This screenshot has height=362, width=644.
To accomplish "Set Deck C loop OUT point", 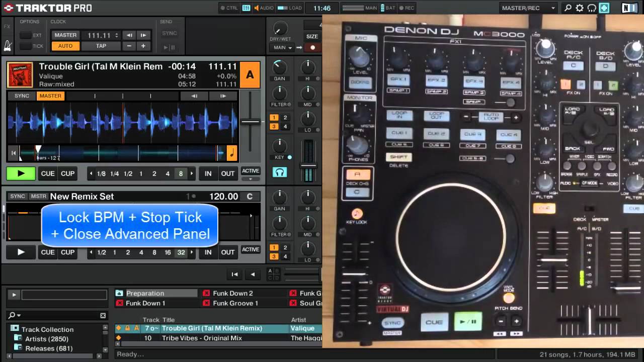I will [x=228, y=252].
